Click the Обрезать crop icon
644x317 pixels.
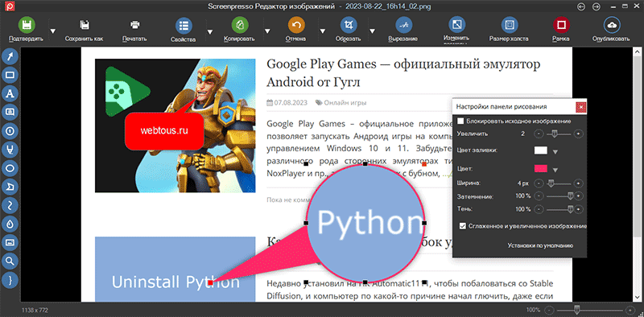pyautogui.click(x=349, y=25)
